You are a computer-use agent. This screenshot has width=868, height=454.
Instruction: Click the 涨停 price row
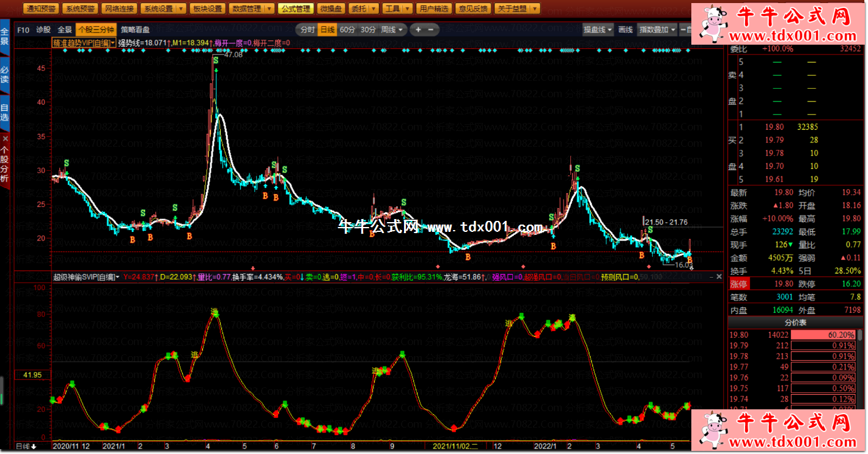pos(795,284)
